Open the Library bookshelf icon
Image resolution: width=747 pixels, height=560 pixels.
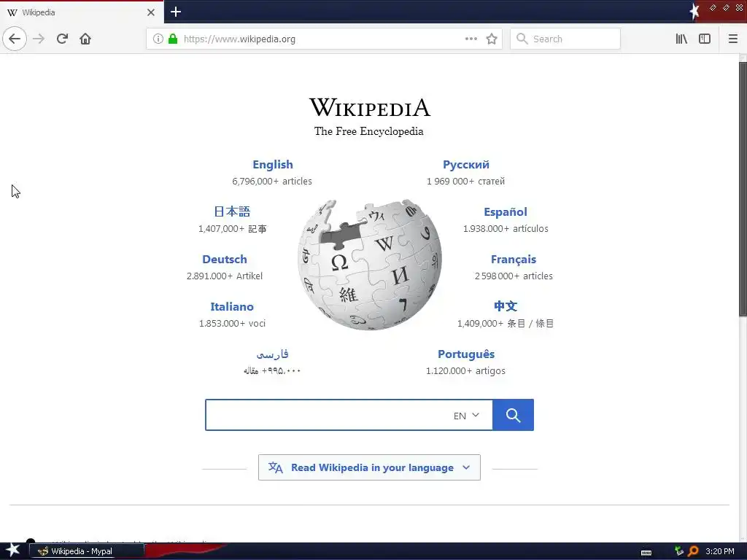tap(681, 39)
